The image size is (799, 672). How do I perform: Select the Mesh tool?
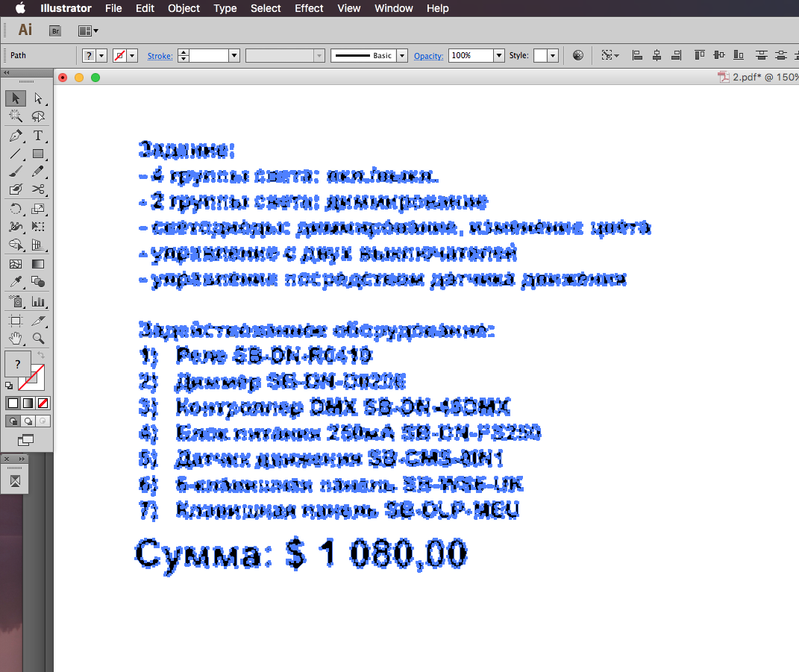point(15,264)
